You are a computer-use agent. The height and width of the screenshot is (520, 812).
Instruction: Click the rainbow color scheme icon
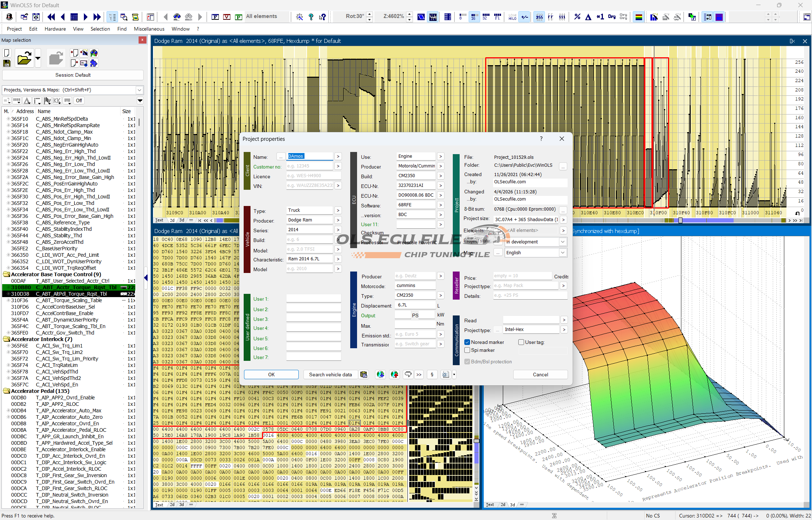pos(639,17)
